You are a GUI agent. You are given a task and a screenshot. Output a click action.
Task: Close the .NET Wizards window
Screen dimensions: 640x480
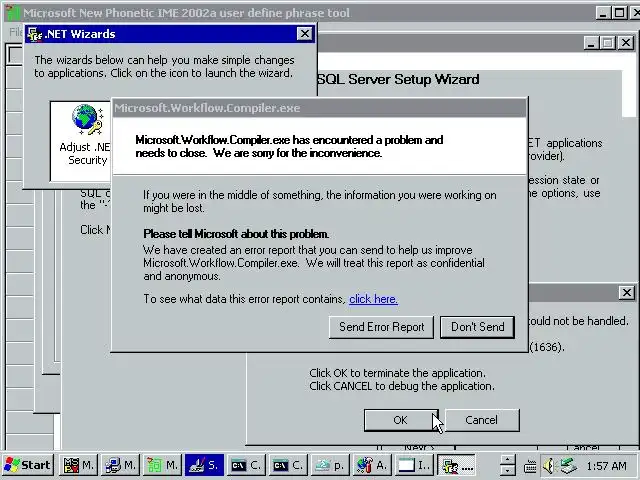point(304,34)
